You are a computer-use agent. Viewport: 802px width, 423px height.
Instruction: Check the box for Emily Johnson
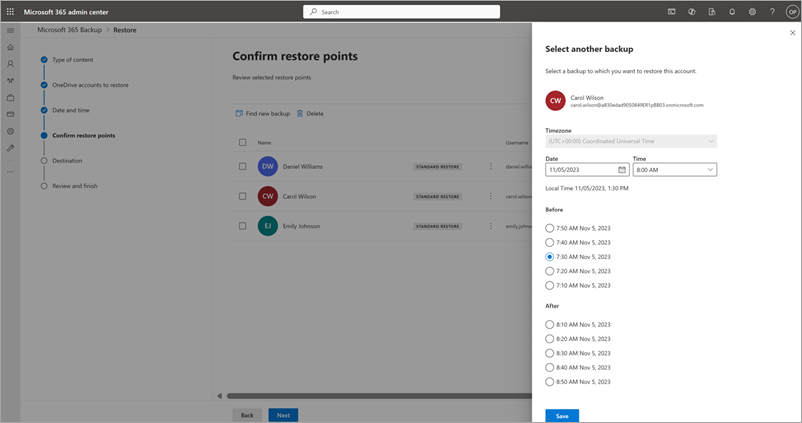tap(242, 226)
